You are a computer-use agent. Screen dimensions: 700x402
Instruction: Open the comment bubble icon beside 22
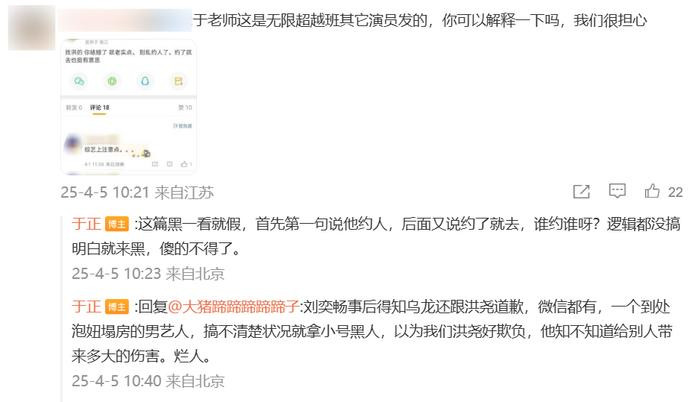tap(617, 191)
